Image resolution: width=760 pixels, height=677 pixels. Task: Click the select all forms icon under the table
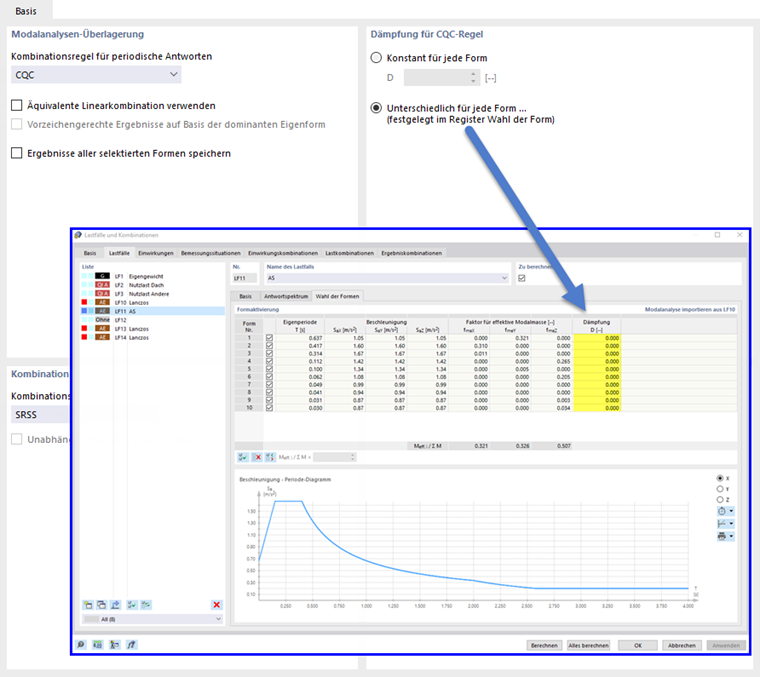click(x=243, y=457)
